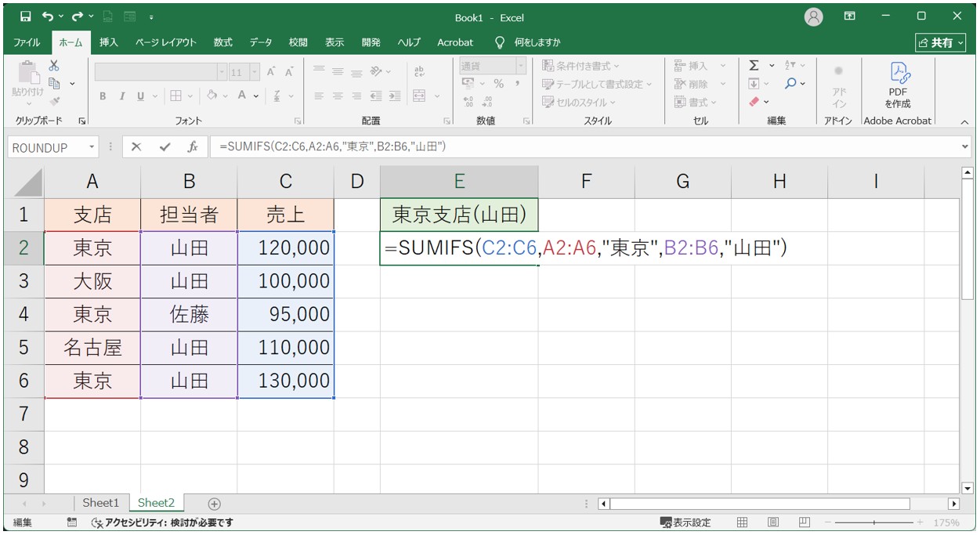Redo the last undone action

pyautogui.click(x=77, y=16)
